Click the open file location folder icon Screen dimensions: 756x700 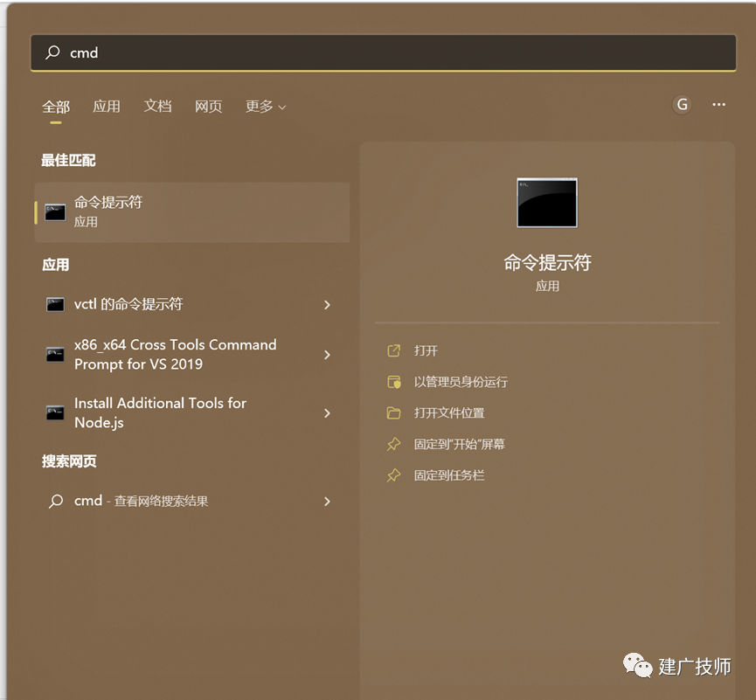pyautogui.click(x=394, y=412)
